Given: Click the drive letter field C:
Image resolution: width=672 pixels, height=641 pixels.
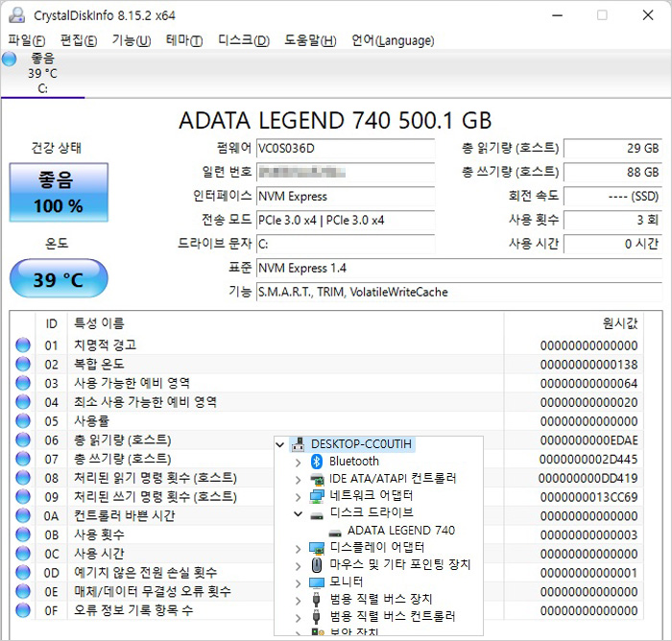Looking at the screenshot, I should pyautogui.click(x=346, y=245).
